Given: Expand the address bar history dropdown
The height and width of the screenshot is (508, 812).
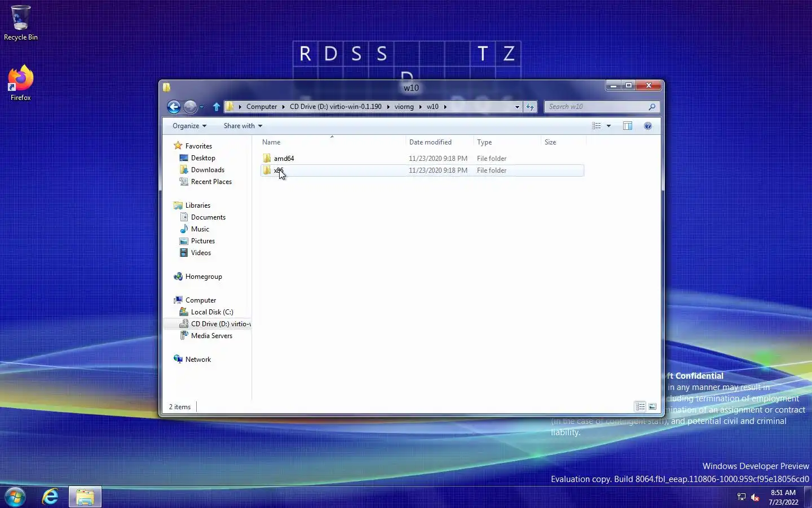Looking at the screenshot, I should click(x=517, y=107).
